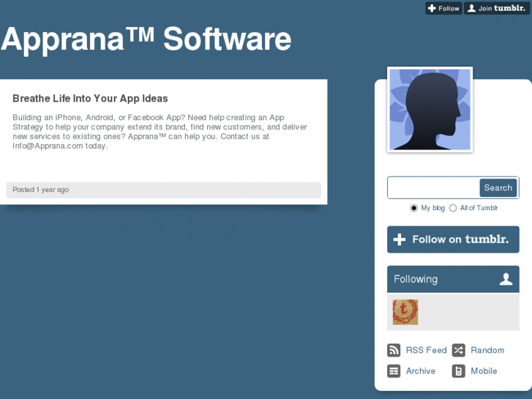The width and height of the screenshot is (532, 399).
Task: Click the blog avatar silhouette image
Action: pos(430,109)
